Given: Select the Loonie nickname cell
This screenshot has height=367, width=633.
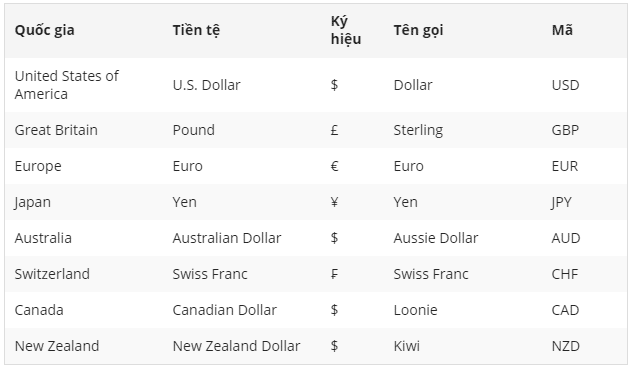Looking at the screenshot, I should [415, 310].
